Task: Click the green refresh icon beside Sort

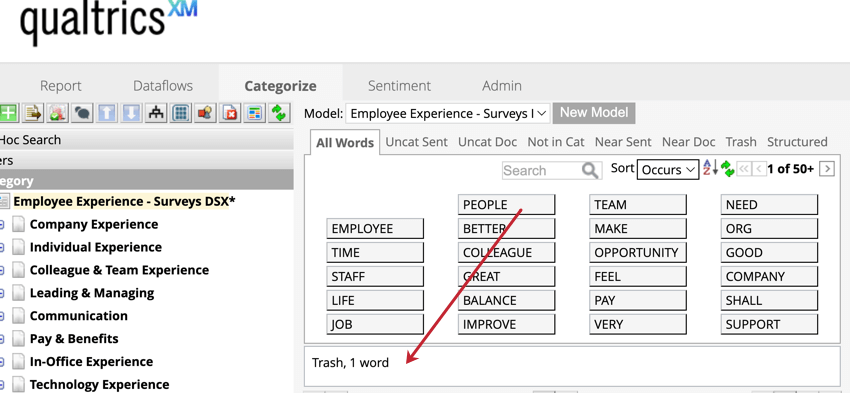Action: [728, 169]
